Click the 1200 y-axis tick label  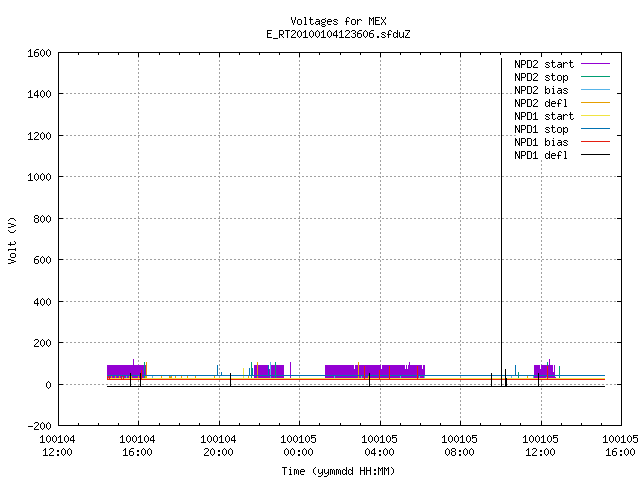tap(39, 136)
